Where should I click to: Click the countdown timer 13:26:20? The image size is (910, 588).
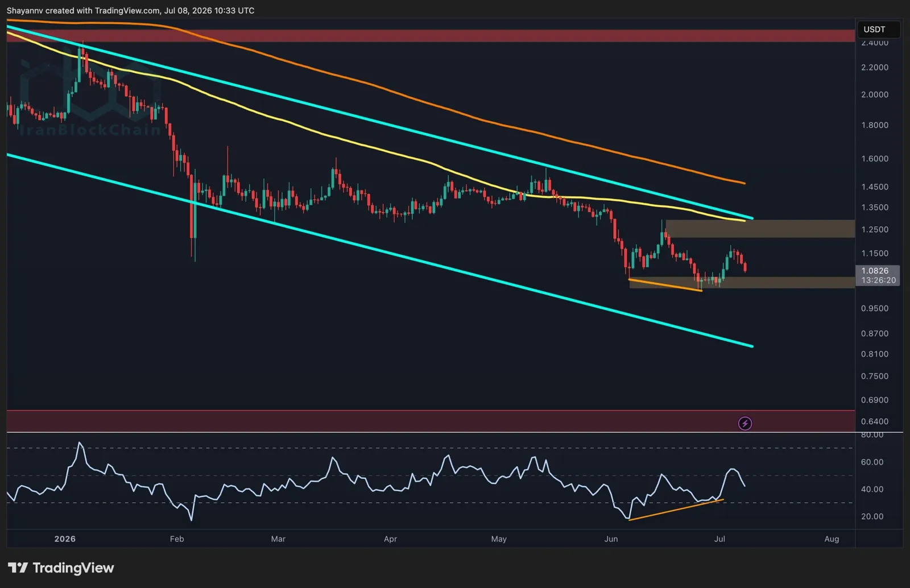(x=879, y=280)
